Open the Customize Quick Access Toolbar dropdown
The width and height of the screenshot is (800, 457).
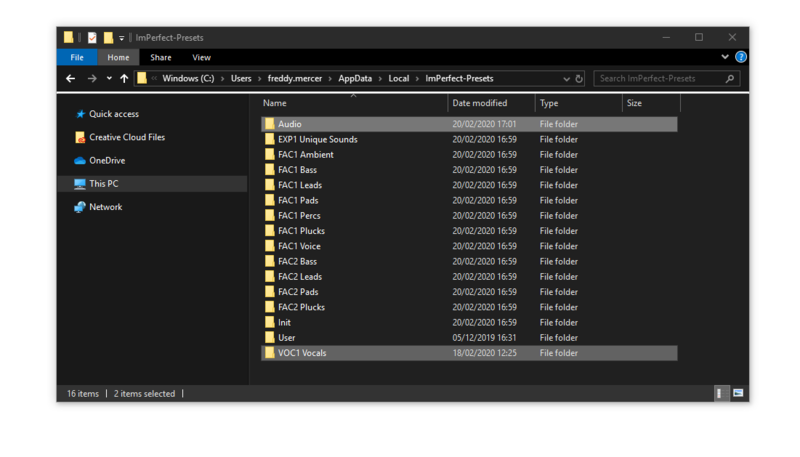pos(122,38)
